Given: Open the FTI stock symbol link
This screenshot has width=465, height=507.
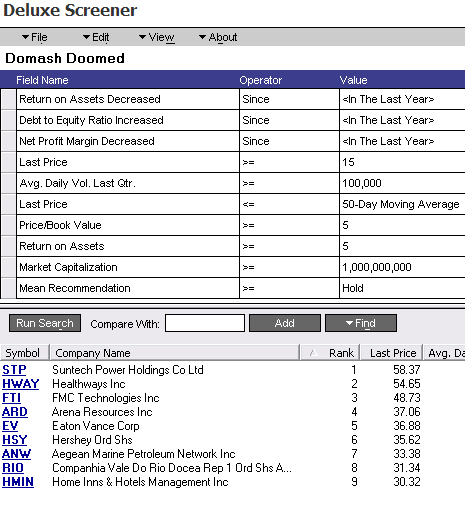Looking at the screenshot, I should [11, 398].
